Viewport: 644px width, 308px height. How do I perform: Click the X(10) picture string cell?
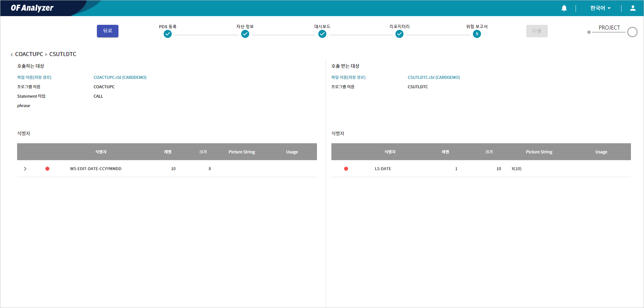pos(517,169)
